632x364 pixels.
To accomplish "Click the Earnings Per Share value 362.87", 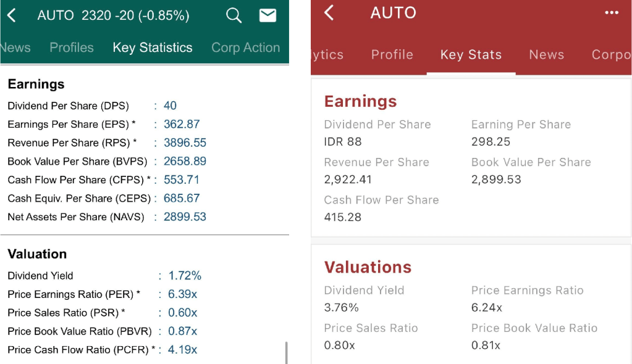I will [182, 124].
